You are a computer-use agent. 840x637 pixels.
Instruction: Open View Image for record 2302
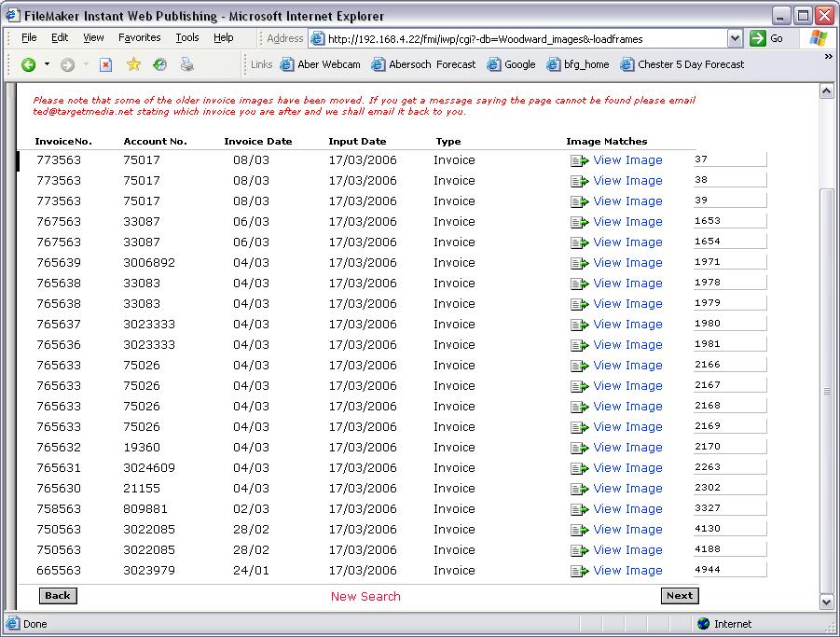[627, 489]
